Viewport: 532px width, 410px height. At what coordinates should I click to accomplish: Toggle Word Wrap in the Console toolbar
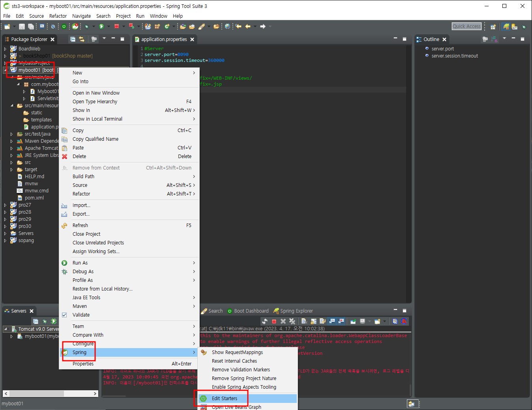click(x=322, y=321)
